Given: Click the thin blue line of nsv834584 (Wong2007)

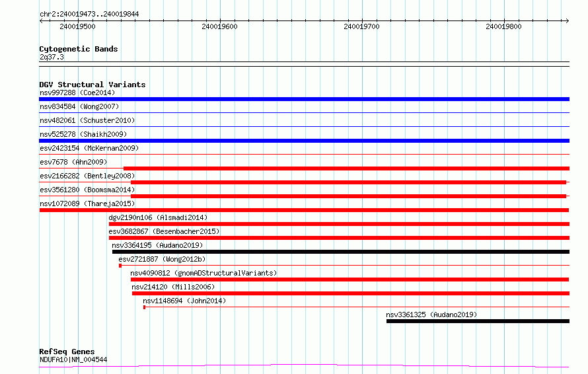Looking at the screenshot, I should tap(304, 112).
